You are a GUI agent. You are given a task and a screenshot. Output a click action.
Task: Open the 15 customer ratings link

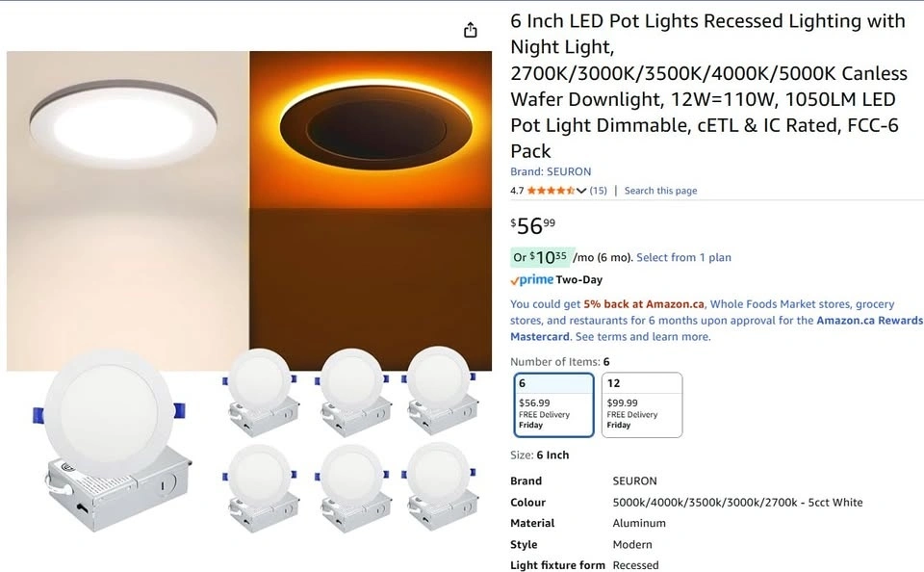point(598,191)
